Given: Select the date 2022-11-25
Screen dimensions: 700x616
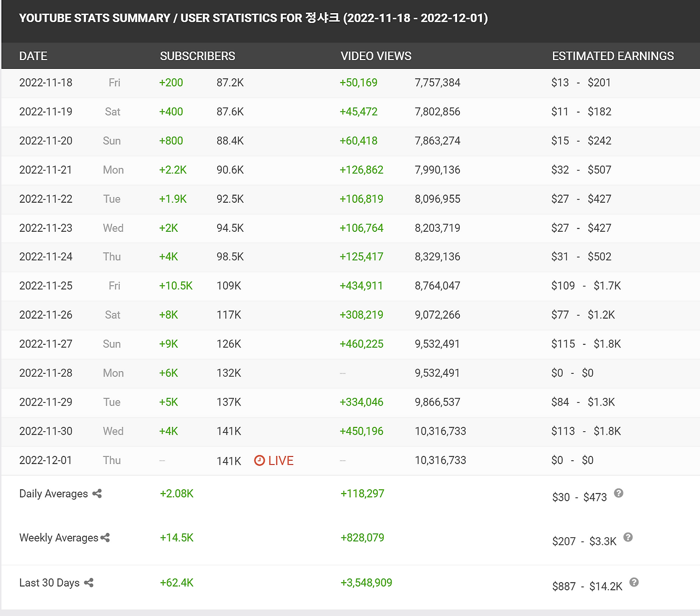Looking at the screenshot, I should (46, 286).
